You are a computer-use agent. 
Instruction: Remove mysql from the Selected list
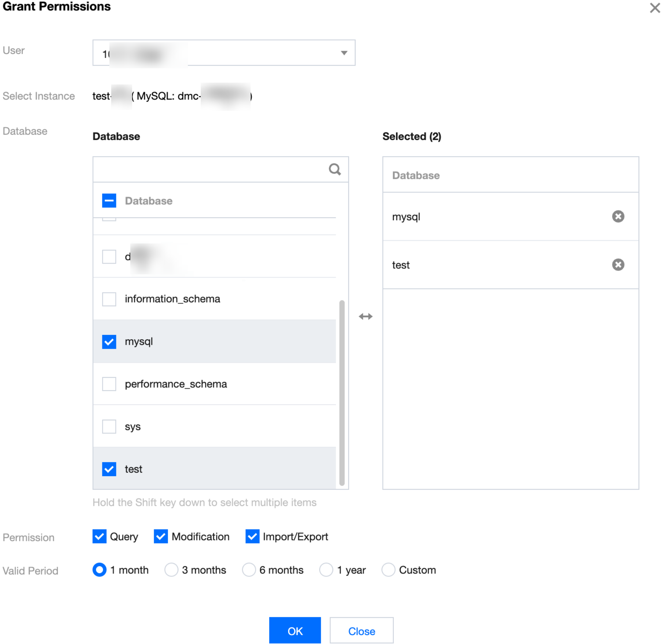coord(618,217)
